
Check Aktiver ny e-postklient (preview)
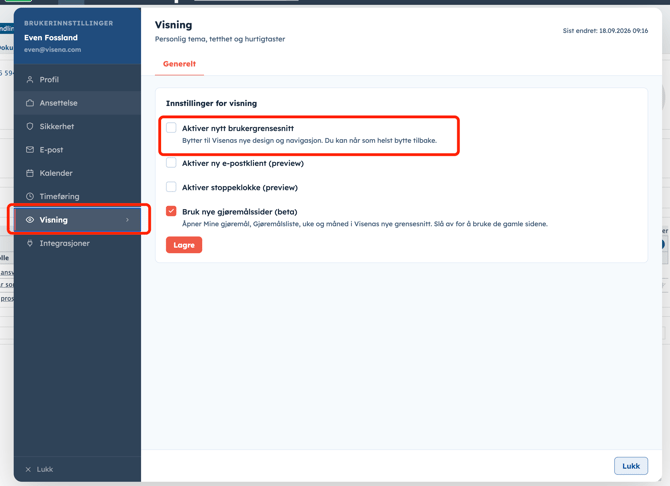click(171, 162)
